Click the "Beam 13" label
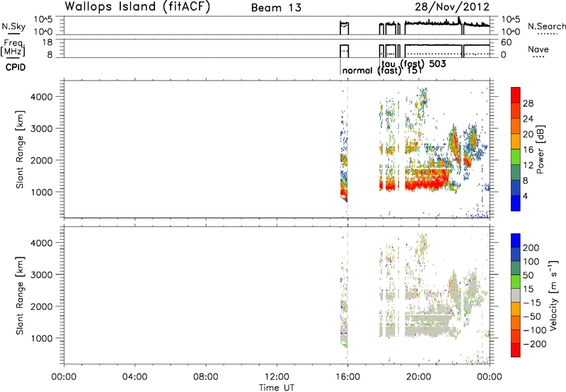566x392 pixels. [x=276, y=8]
